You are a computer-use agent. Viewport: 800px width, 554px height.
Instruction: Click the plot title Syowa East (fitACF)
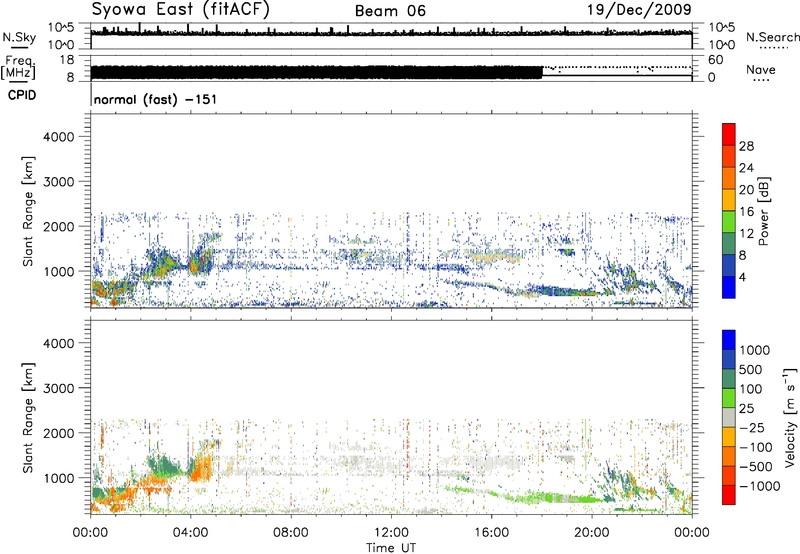pyautogui.click(x=181, y=9)
